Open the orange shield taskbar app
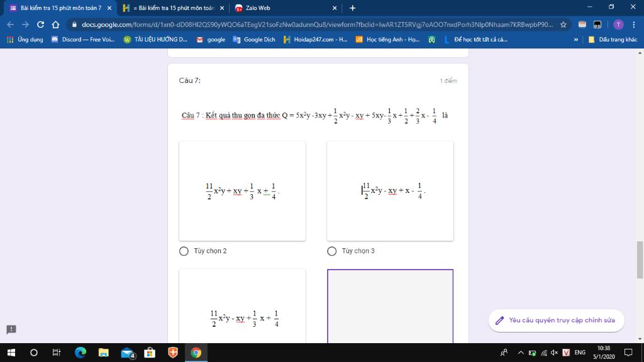 [173, 353]
